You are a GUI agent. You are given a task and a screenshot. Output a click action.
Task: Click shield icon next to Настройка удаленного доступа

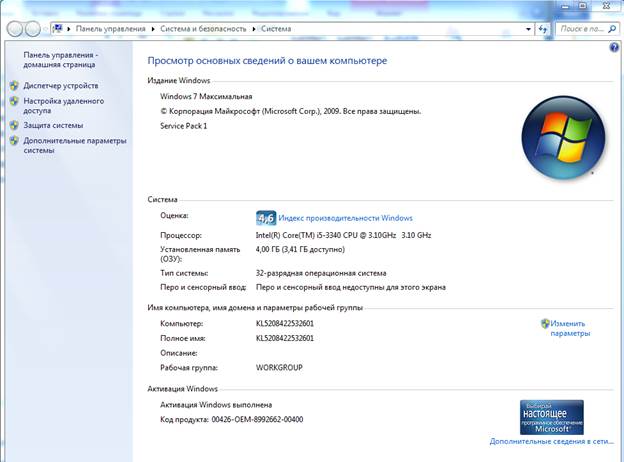pyautogui.click(x=14, y=101)
